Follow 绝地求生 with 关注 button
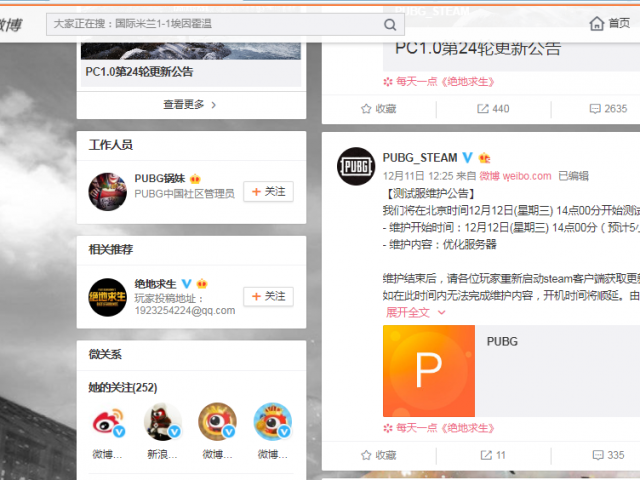This screenshot has width=640, height=480. pos(268,296)
